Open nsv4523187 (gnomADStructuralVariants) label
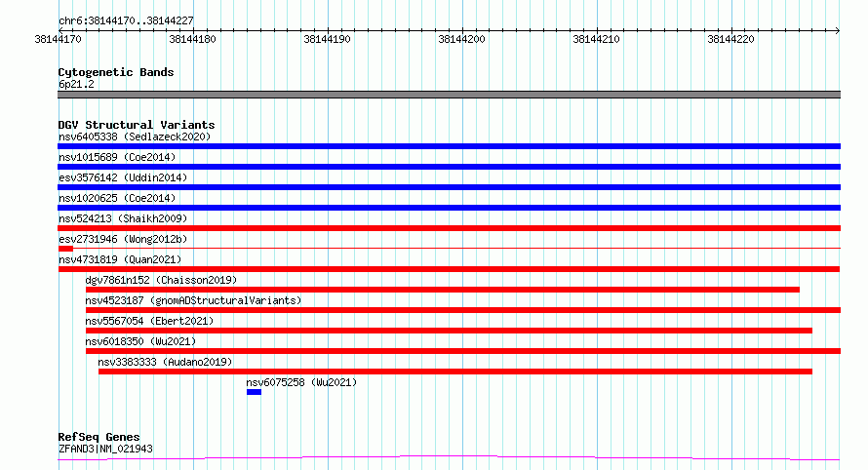 (x=193, y=300)
